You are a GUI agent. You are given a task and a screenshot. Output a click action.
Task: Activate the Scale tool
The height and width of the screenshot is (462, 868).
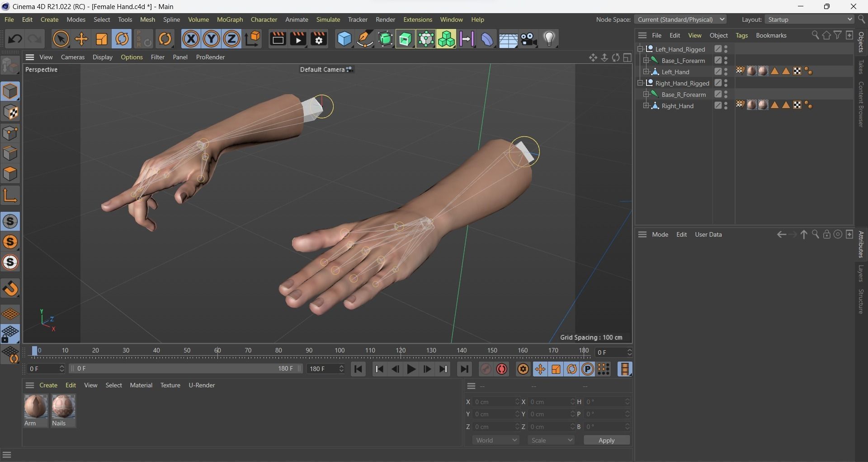tap(102, 39)
